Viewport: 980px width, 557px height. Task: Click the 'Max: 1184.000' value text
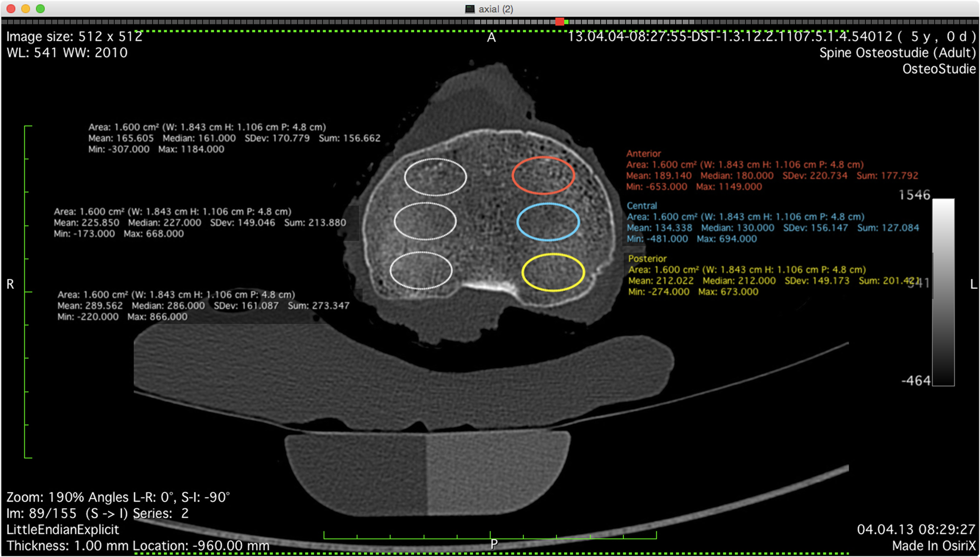(x=191, y=149)
